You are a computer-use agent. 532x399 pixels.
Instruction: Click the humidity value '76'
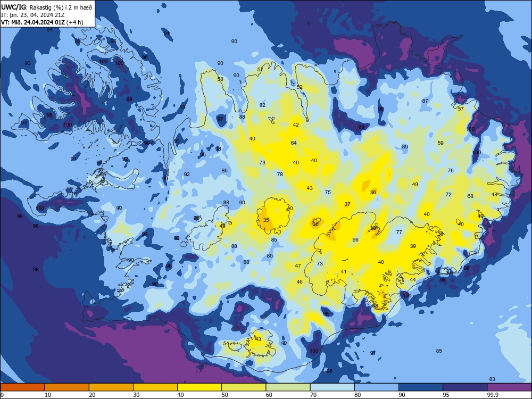click(x=451, y=170)
